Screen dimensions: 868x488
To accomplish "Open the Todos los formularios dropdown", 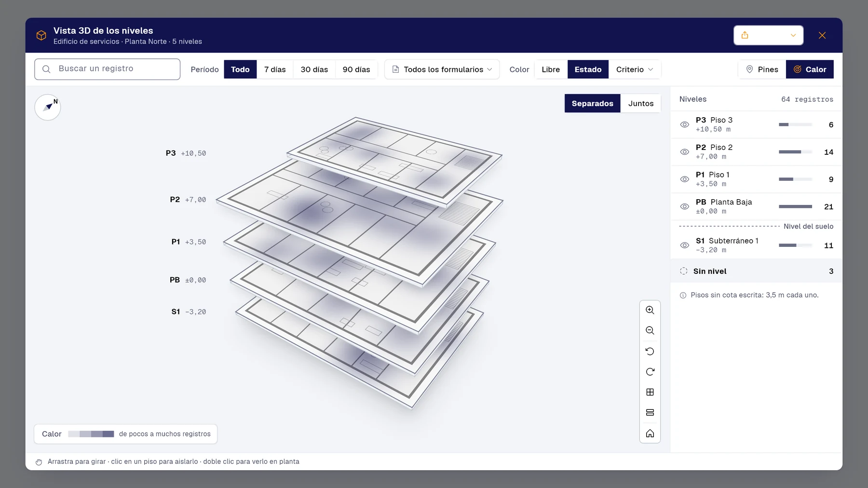I will pyautogui.click(x=442, y=69).
